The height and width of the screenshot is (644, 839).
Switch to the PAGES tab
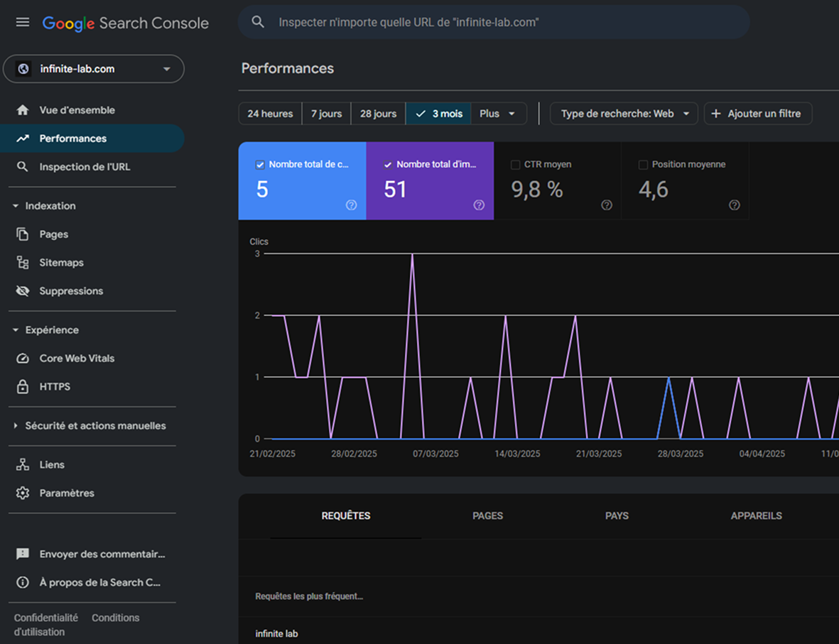coord(487,516)
